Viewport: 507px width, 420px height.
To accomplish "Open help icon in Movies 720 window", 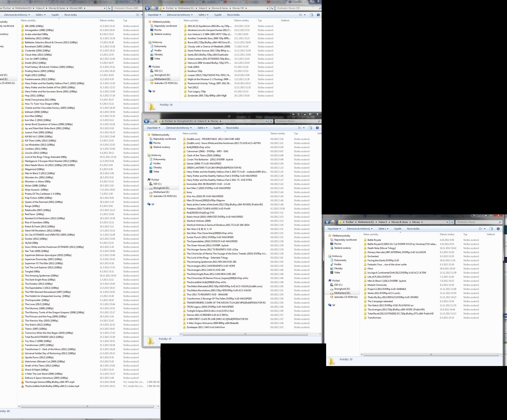I will 318,15.
